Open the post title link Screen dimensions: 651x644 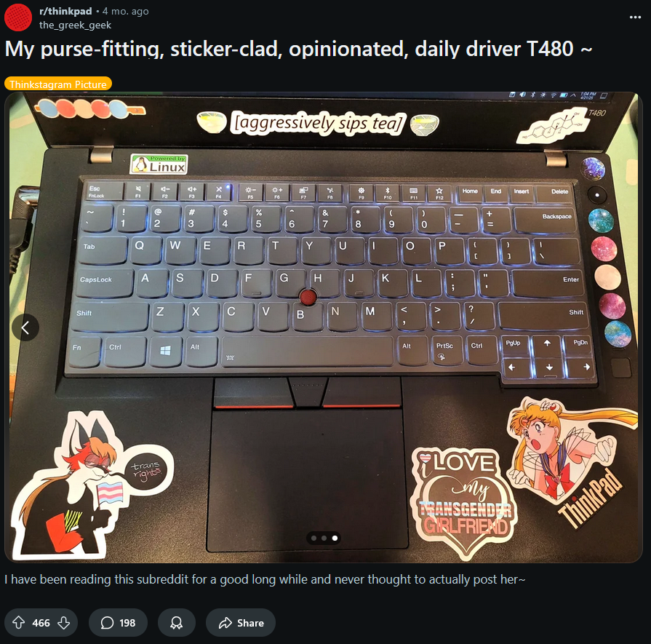click(x=298, y=49)
